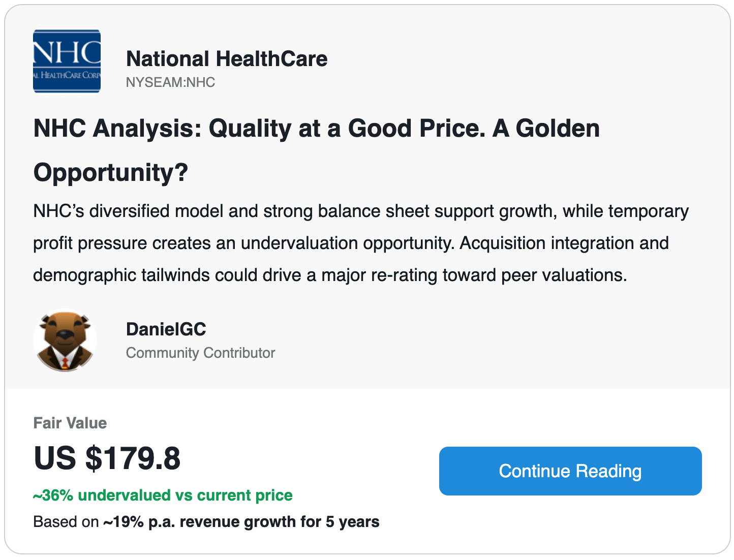
Task: Click the summary line starting 'NHC's diversified model'
Action: [360, 211]
